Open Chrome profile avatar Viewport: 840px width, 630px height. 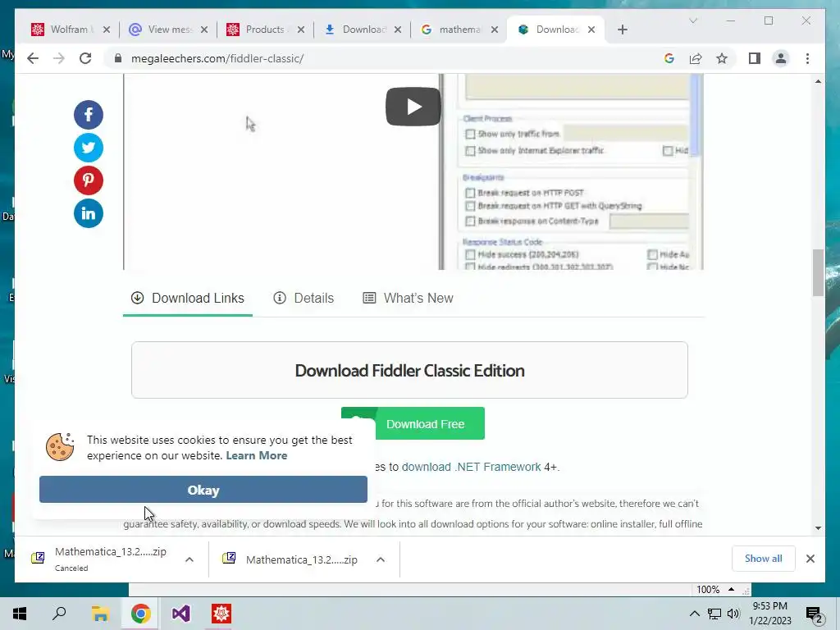[x=781, y=58]
